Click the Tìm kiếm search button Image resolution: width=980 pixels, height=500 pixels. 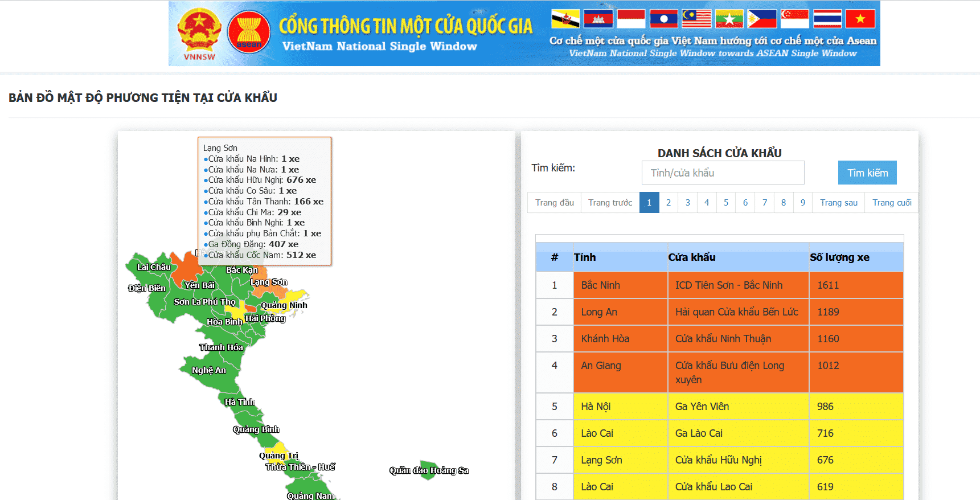point(867,173)
